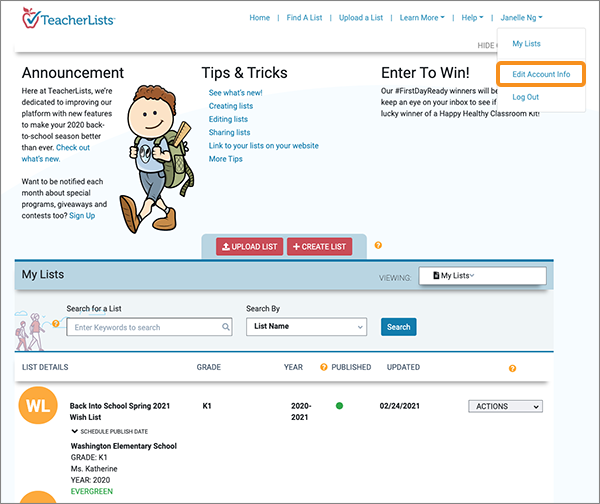Click the red Create List button

(320, 247)
